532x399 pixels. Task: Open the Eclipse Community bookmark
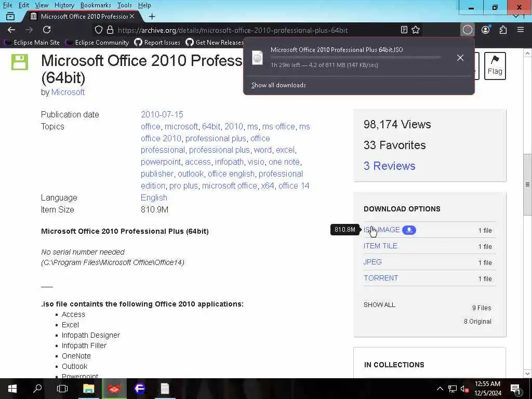(98, 43)
